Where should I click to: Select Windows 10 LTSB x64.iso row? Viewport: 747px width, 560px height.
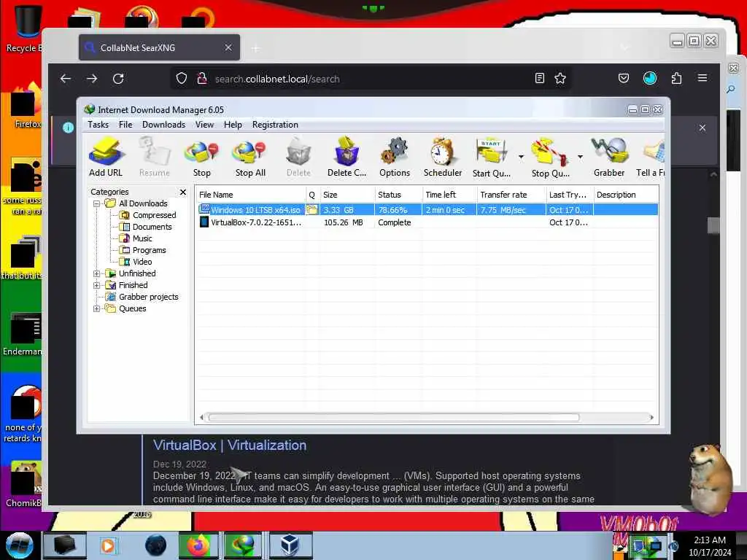click(x=427, y=210)
